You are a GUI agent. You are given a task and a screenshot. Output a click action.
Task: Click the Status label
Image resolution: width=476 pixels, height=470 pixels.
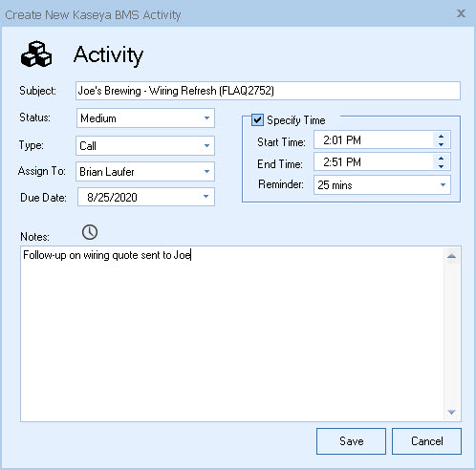[34, 117]
